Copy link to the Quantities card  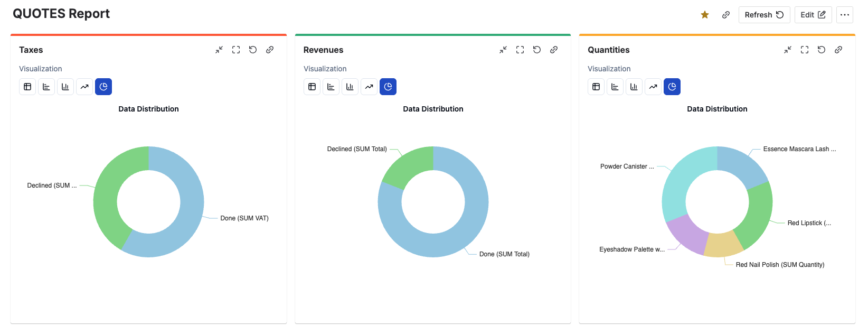click(838, 50)
